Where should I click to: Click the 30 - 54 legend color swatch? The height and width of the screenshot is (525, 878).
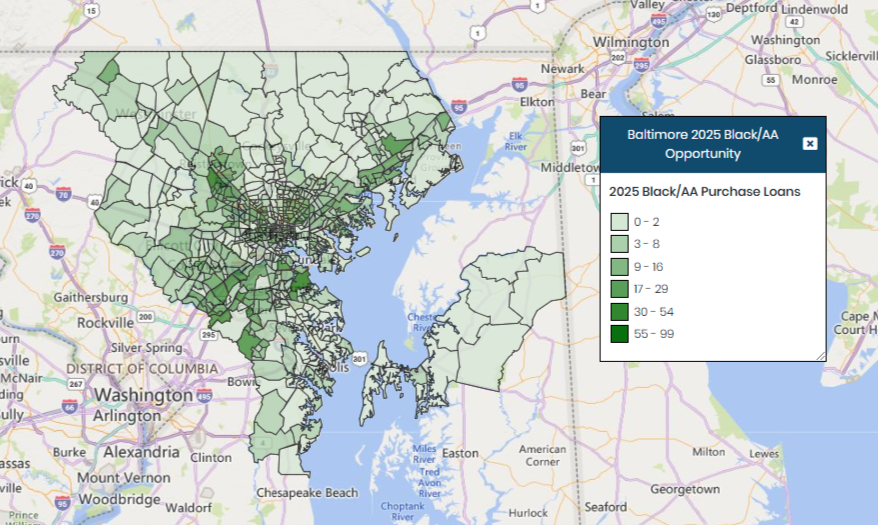[x=619, y=312]
